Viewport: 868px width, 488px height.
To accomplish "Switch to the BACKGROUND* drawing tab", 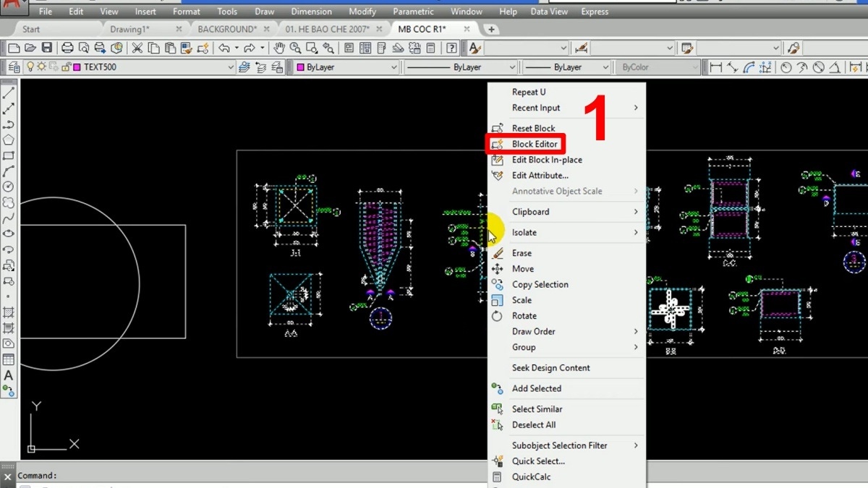I will (226, 30).
